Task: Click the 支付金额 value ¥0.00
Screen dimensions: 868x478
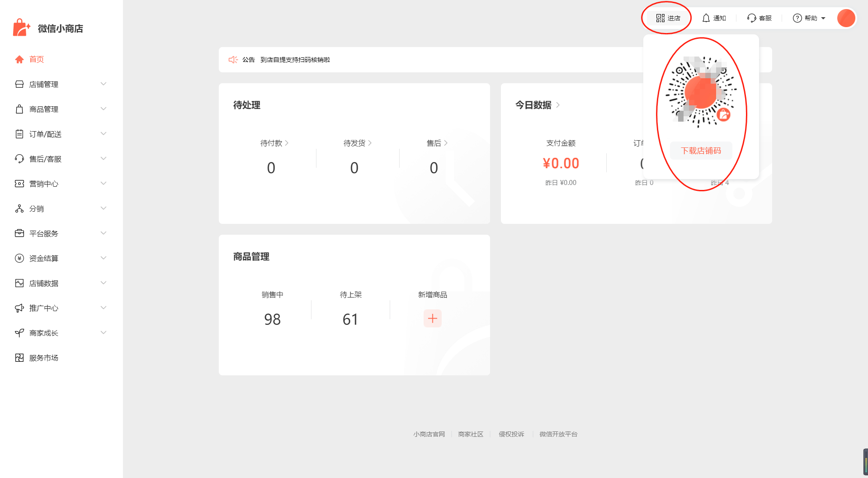Action: click(x=561, y=163)
